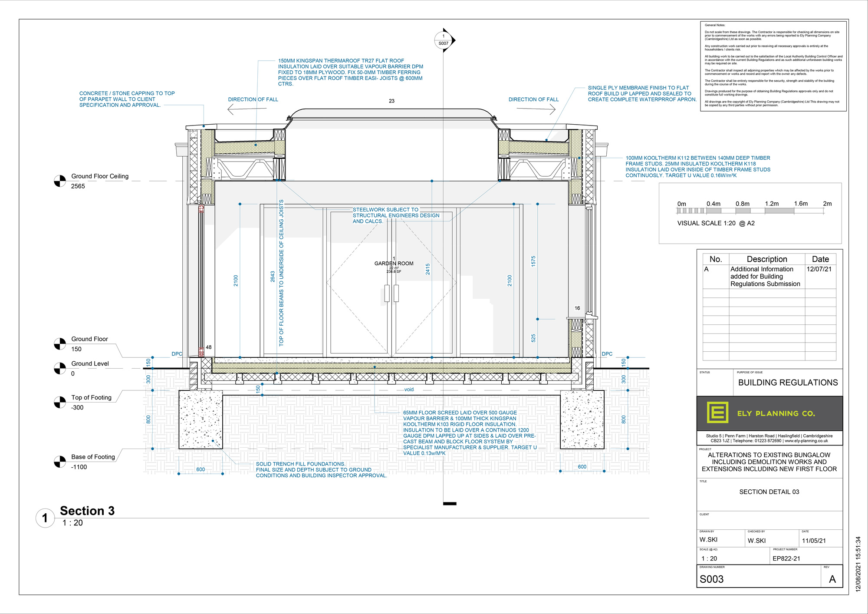Click the S003 drawing number field
868x614 pixels.
coord(712,579)
